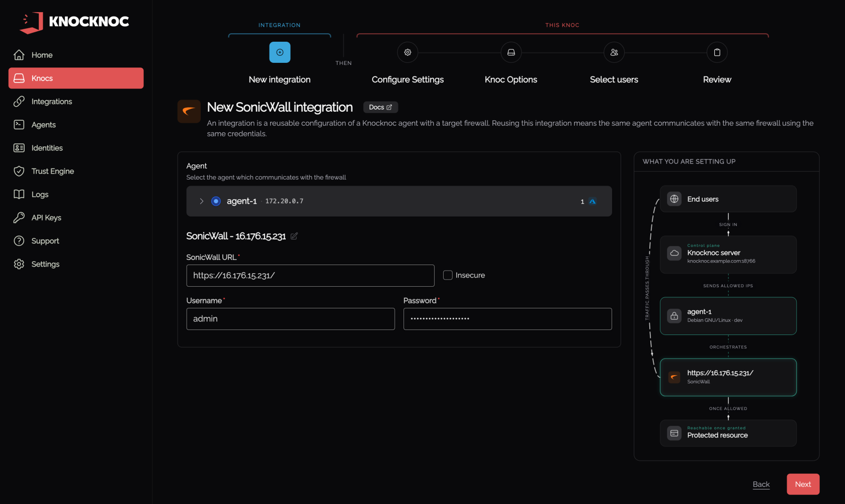845x504 pixels.
Task: Click the Identities card icon
Action: coord(19,148)
